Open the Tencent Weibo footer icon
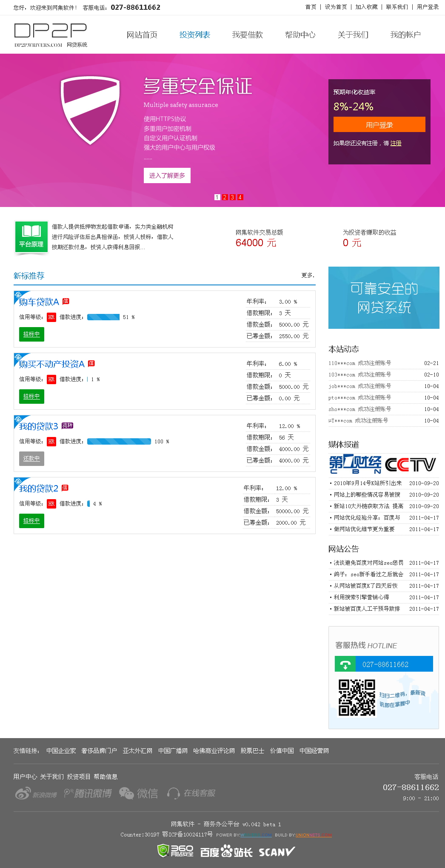Image resolution: width=445 pixels, height=868 pixels. pyautogui.click(x=88, y=793)
